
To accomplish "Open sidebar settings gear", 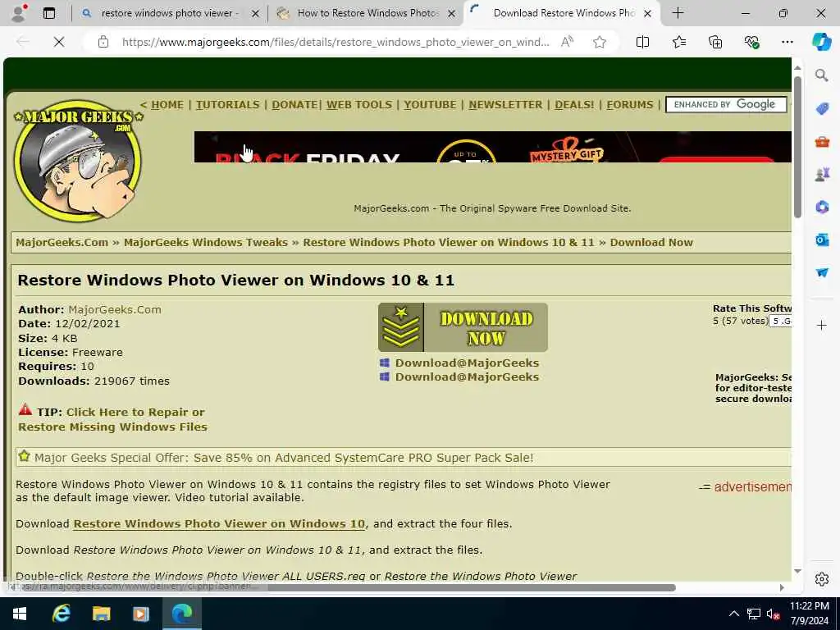I will tap(822, 579).
